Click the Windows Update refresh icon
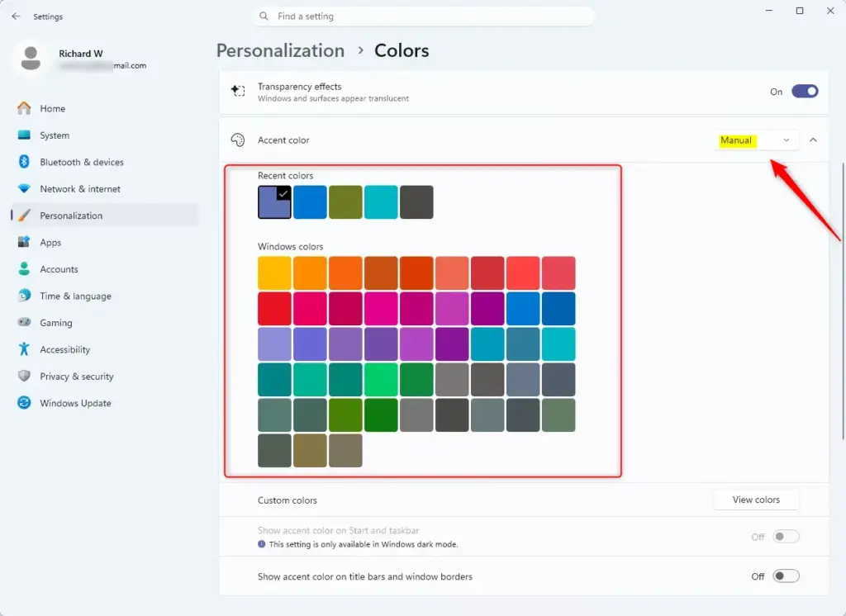Screen dimensions: 846x616 click(x=24, y=402)
